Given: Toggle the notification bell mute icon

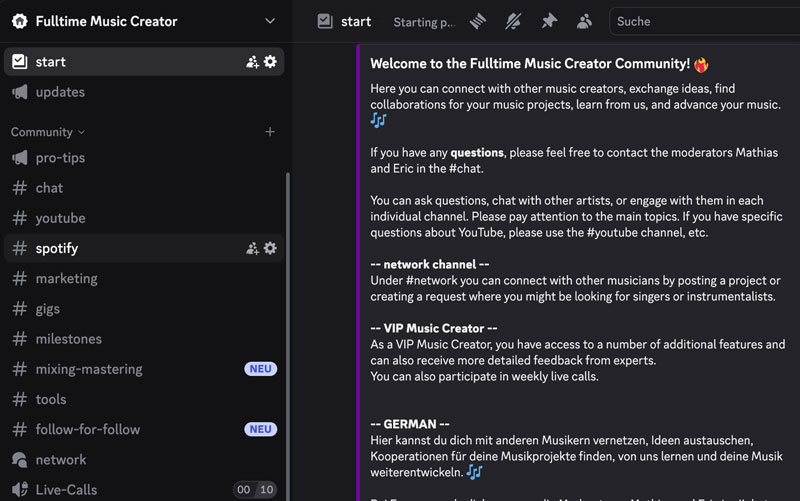Looking at the screenshot, I should pos(513,21).
